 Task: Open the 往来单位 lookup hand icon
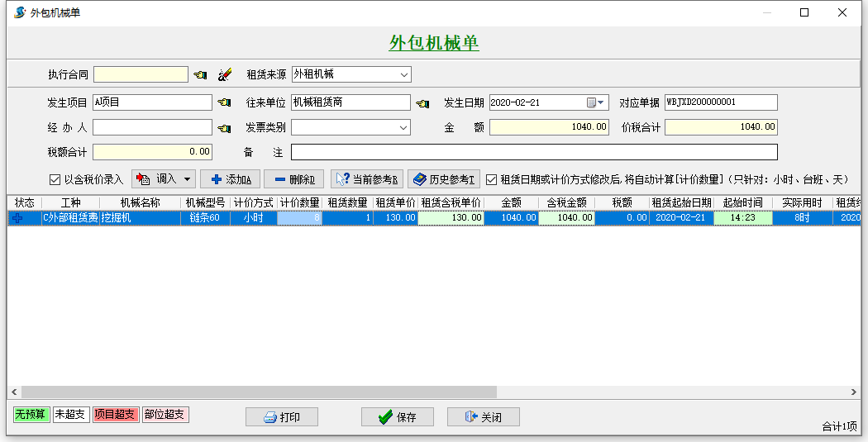point(422,103)
